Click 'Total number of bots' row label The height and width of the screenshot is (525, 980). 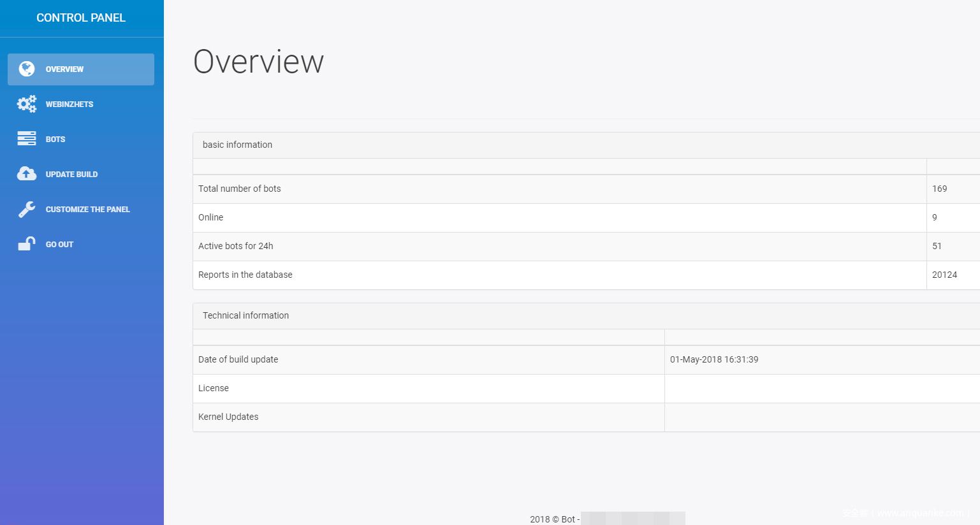[x=240, y=189]
